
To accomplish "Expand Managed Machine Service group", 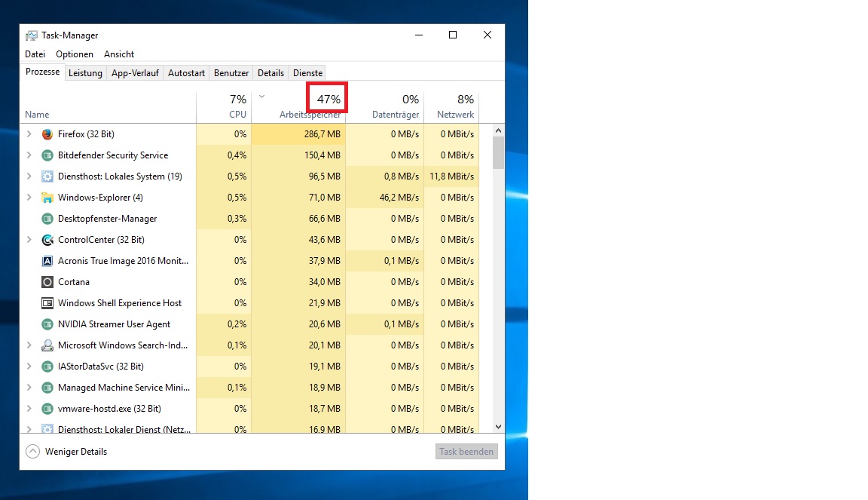I will [29, 387].
